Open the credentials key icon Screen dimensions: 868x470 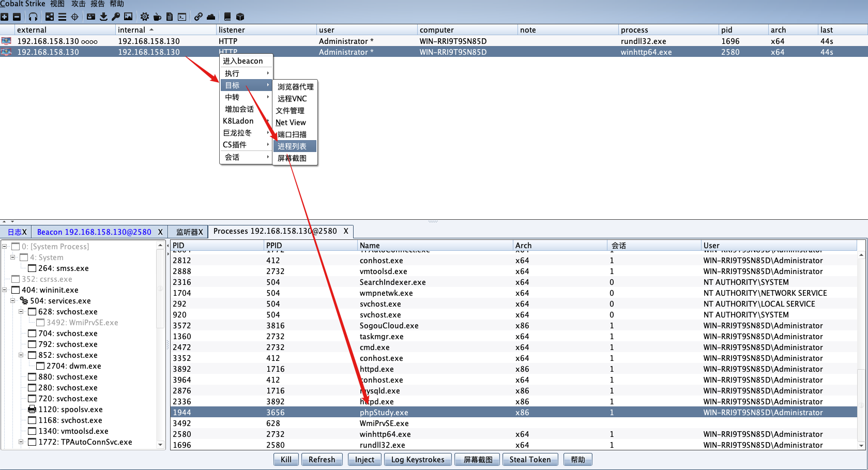click(116, 17)
